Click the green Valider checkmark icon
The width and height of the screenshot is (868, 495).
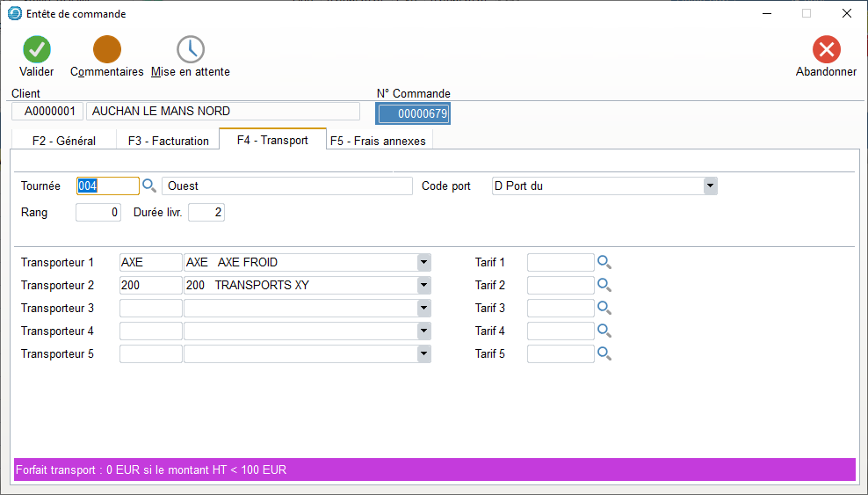pos(37,50)
